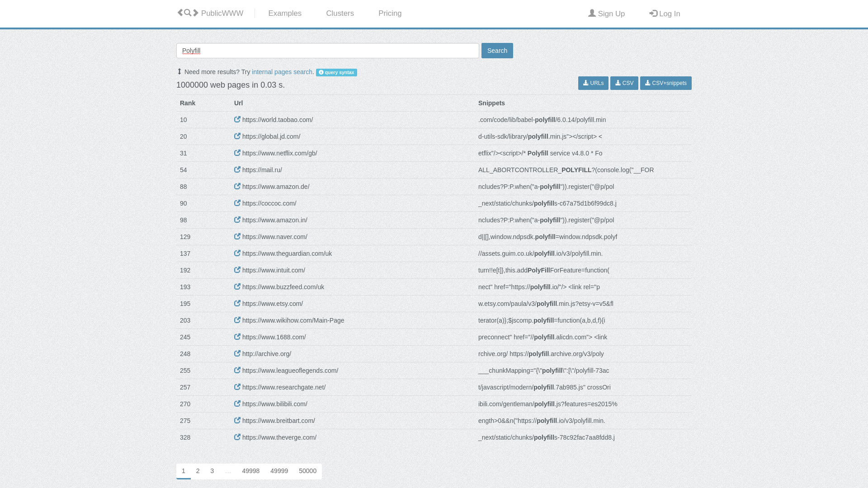Viewport: 868px width, 488px height.
Task: Open external link icon for bilibili.com
Action: (237, 404)
